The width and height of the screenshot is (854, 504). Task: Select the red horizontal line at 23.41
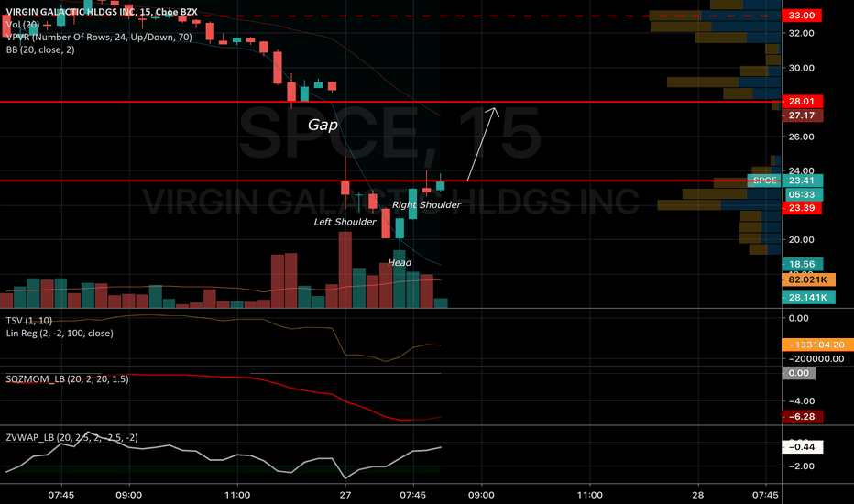coord(391,181)
